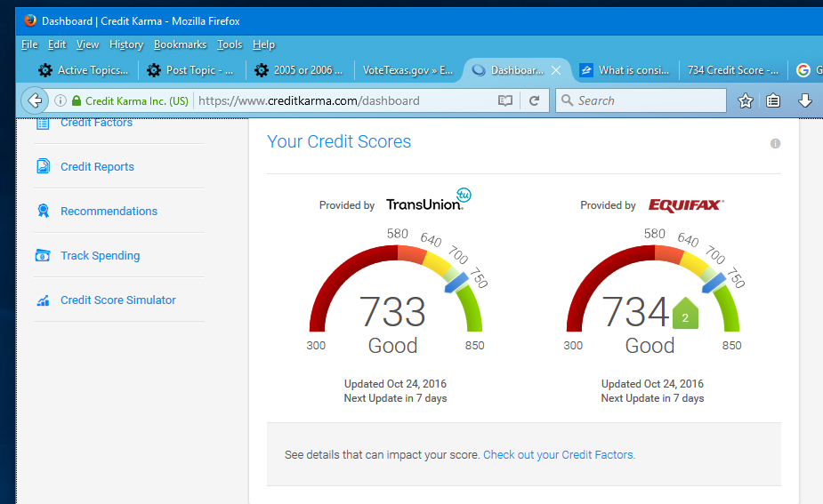Toggle Reader View book icon
The image size is (823, 504).
[x=505, y=100]
